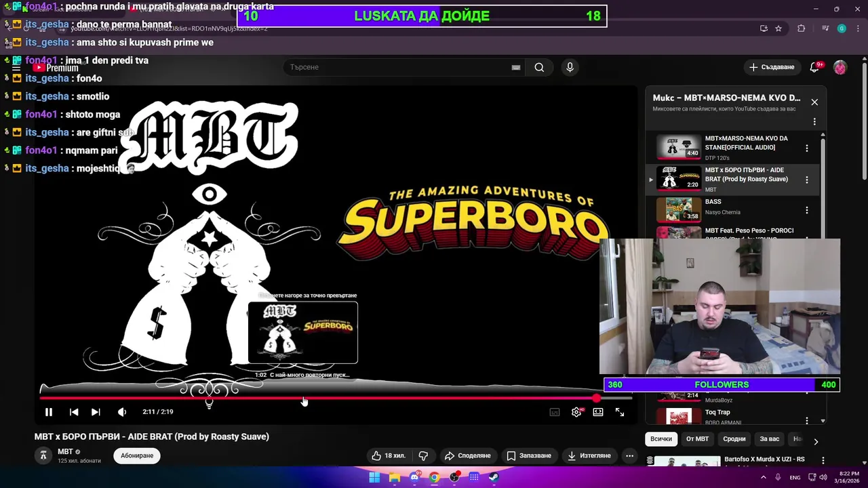
Task: Seek video by clicking the progress bar
Action: pyautogui.click(x=336, y=398)
